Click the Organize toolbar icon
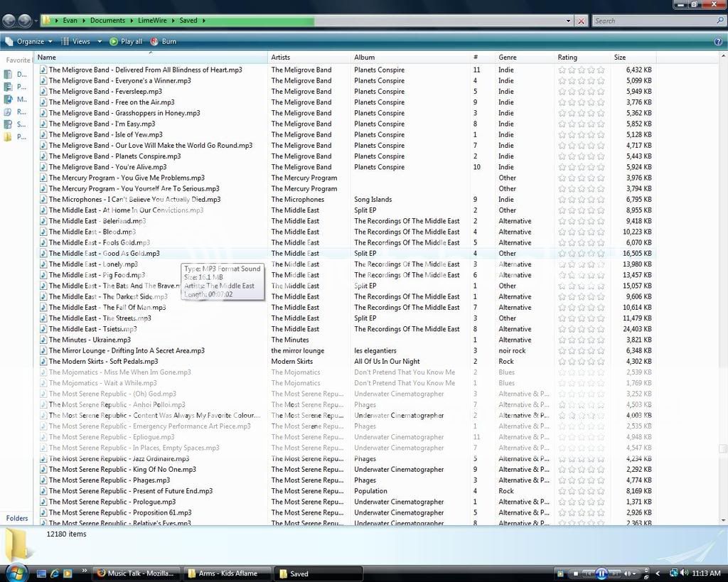This screenshot has height=582, width=728. point(9,41)
